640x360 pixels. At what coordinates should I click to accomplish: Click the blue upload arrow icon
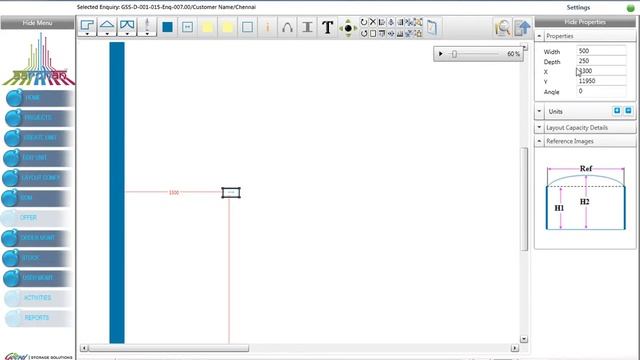click(x=522, y=28)
